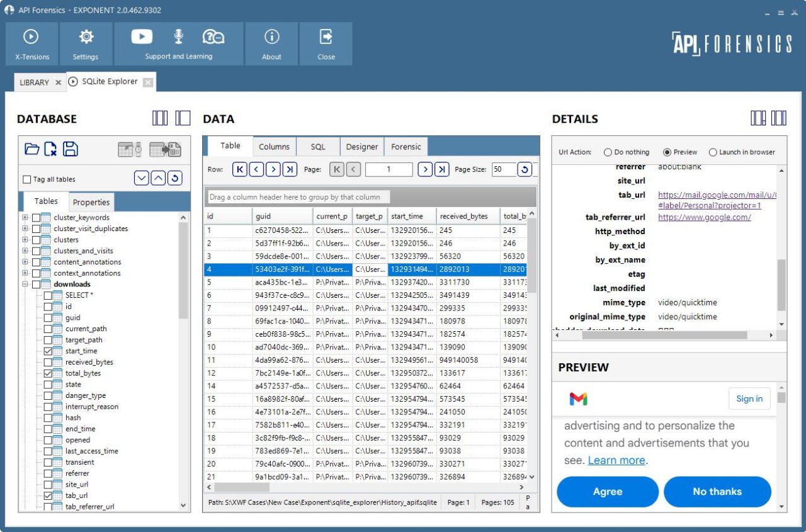The height and width of the screenshot is (532, 806).
Task: Click the page number input field
Action: click(x=389, y=169)
